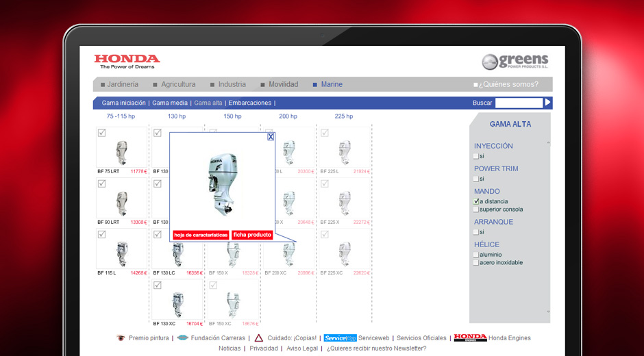Open the blue ServiceWeb logo in footer
The image size is (644, 356).
coord(340,338)
